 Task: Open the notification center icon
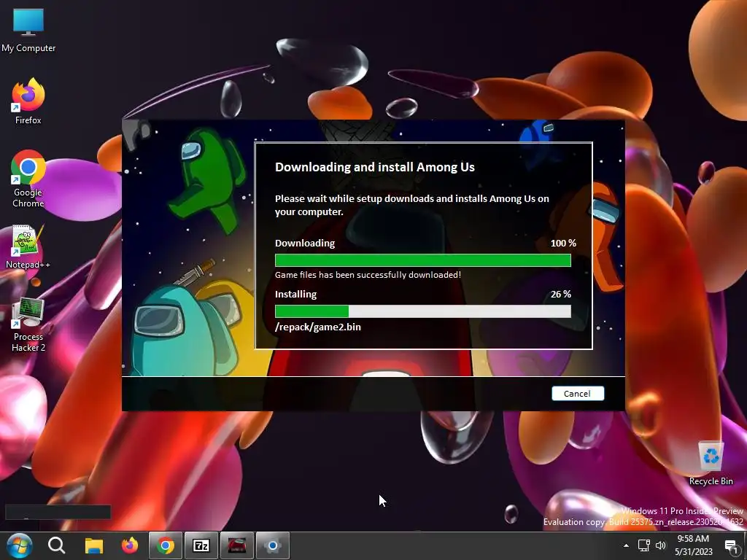point(731,546)
